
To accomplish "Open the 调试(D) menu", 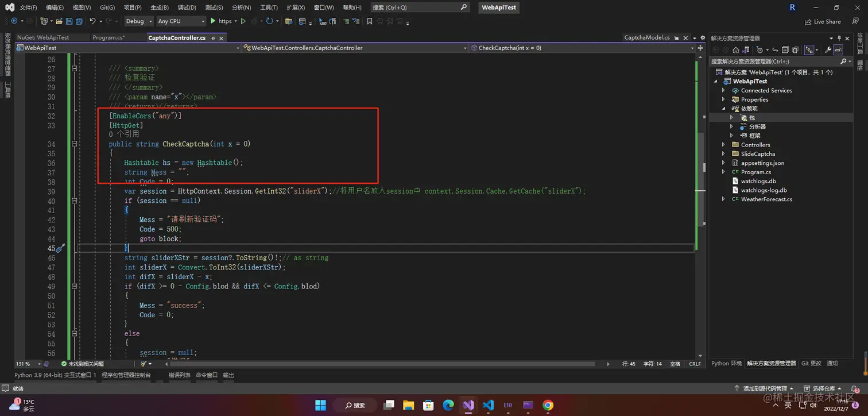I will [187, 7].
